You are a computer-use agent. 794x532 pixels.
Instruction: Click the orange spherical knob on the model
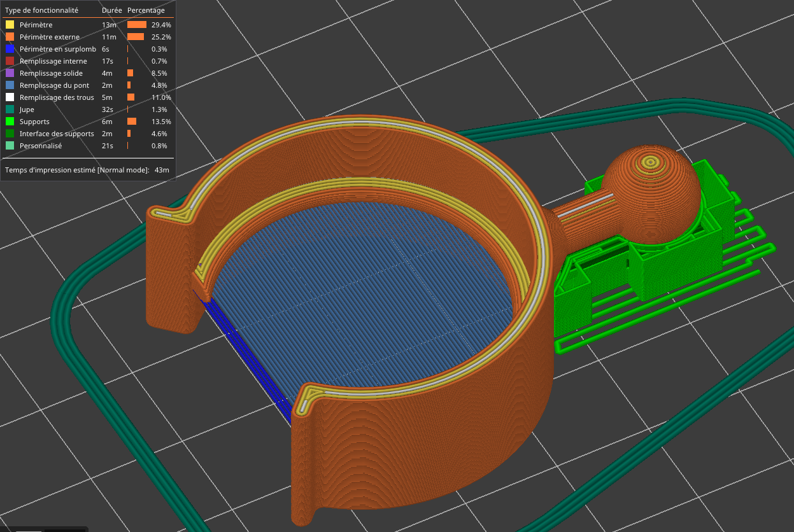[651, 194]
